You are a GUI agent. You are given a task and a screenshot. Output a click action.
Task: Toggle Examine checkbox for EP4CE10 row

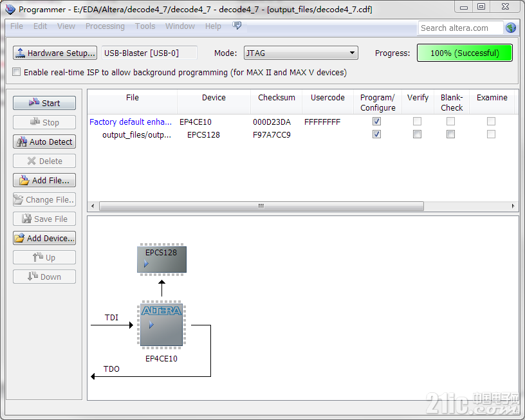(x=491, y=122)
